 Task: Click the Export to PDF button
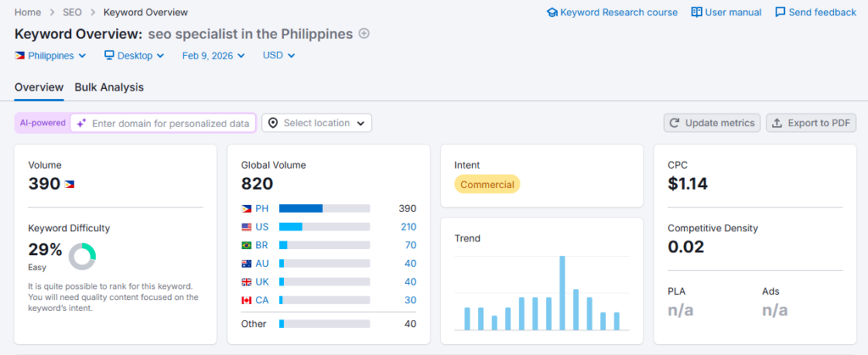[811, 124]
